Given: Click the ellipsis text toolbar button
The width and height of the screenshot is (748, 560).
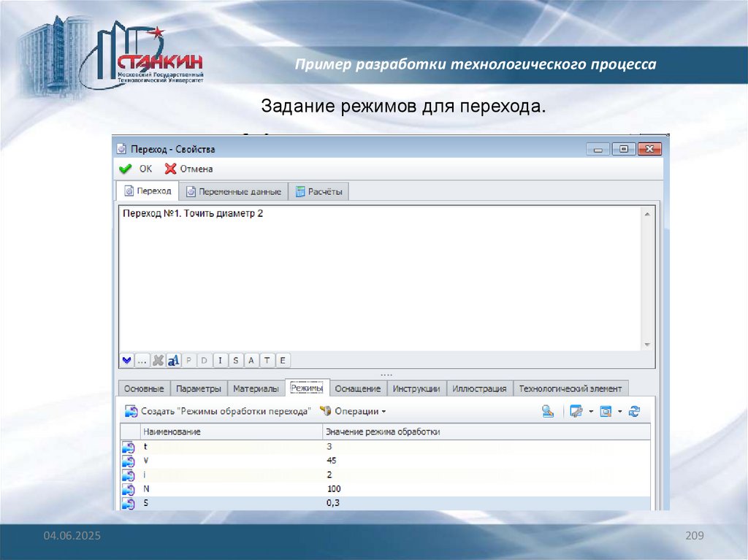Looking at the screenshot, I should (x=142, y=360).
